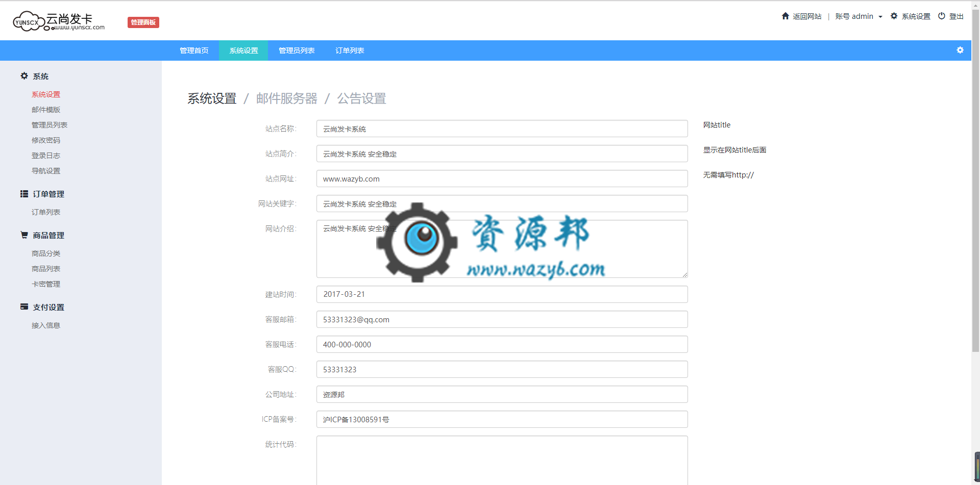Open the 公告设置 settings section
980x485 pixels.
tap(361, 98)
